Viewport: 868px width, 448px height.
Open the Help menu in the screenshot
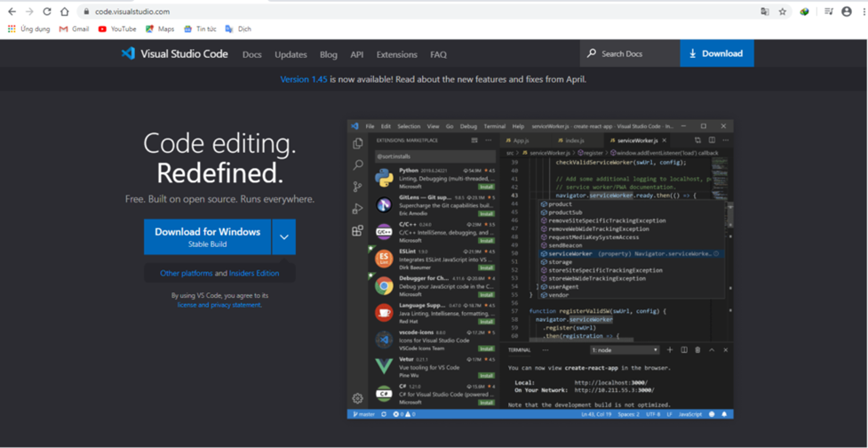518,126
